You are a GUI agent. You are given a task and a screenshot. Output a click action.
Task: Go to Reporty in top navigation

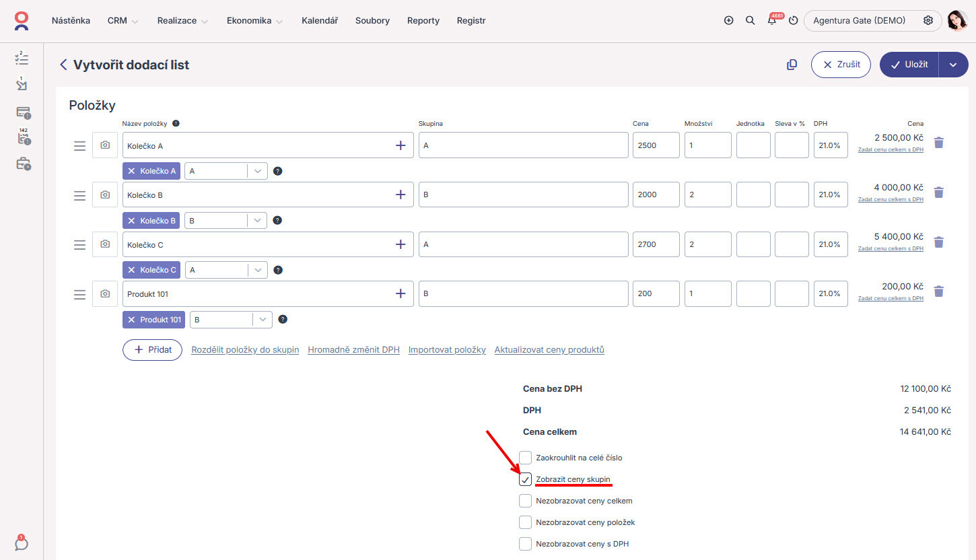423,21
